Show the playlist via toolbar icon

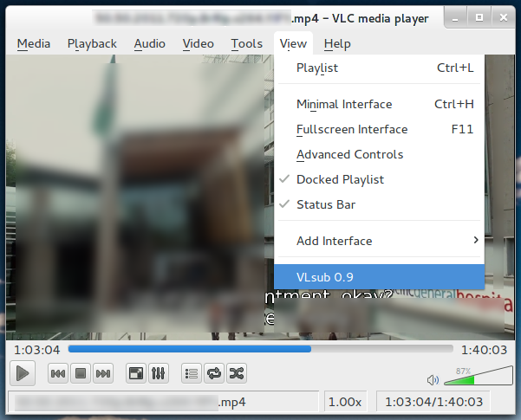(192, 373)
